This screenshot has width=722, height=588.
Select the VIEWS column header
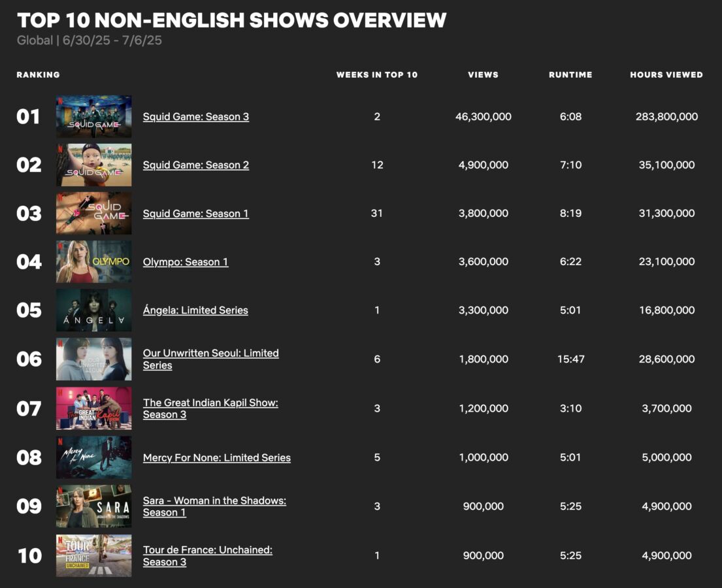coord(484,74)
